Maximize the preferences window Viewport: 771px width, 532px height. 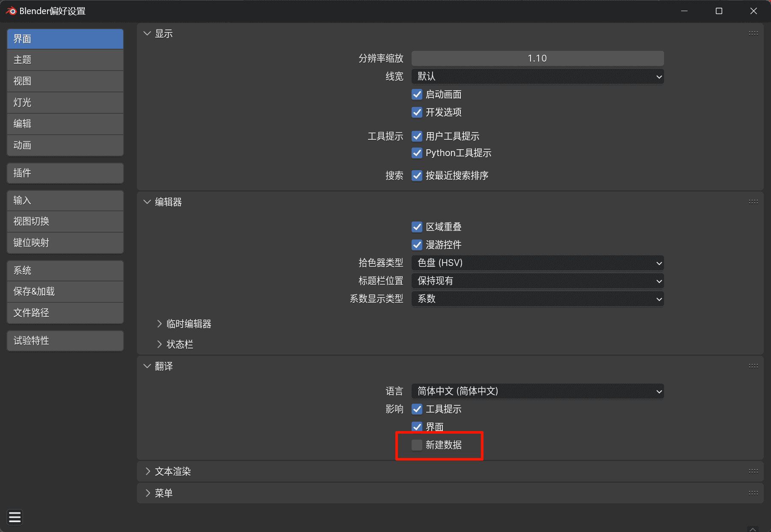[x=719, y=11]
